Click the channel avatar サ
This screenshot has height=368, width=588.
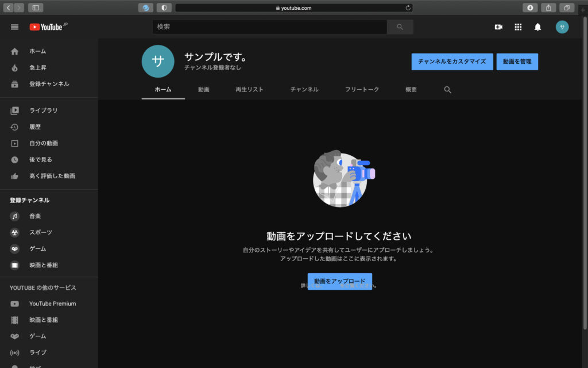click(x=158, y=61)
